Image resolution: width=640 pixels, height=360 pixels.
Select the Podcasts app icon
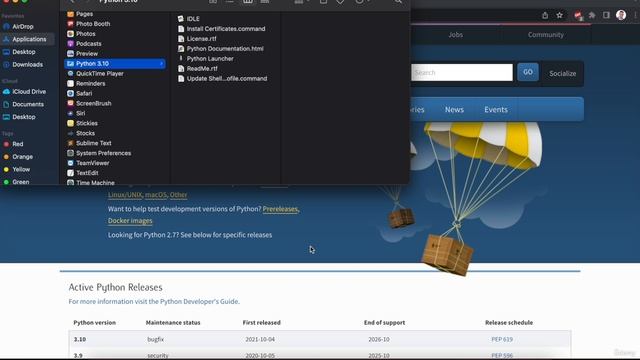pos(70,44)
